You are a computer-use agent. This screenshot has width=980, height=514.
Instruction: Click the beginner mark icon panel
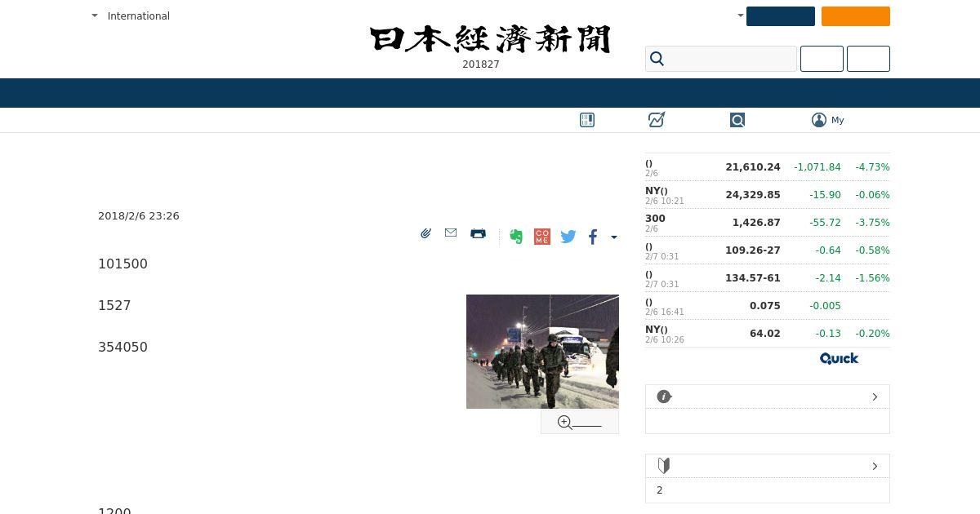664,466
